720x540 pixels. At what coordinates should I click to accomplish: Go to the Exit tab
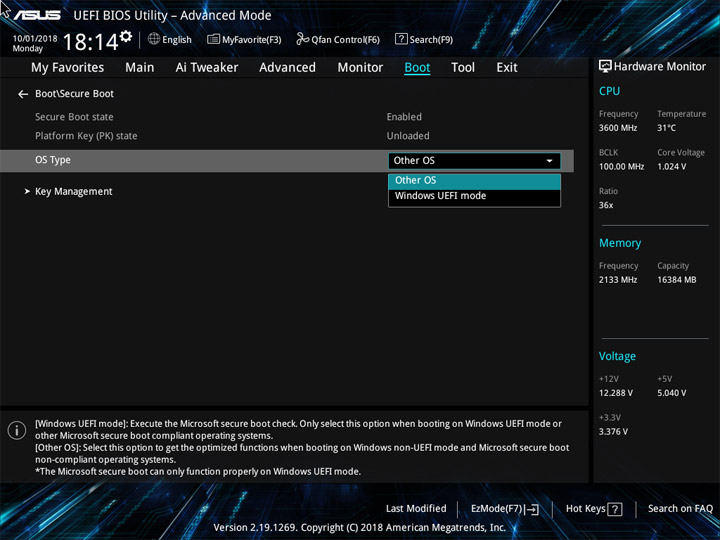pyautogui.click(x=506, y=68)
